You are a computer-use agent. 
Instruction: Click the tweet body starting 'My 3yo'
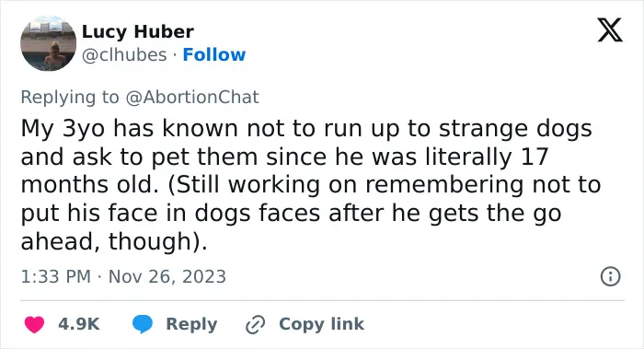point(311,184)
